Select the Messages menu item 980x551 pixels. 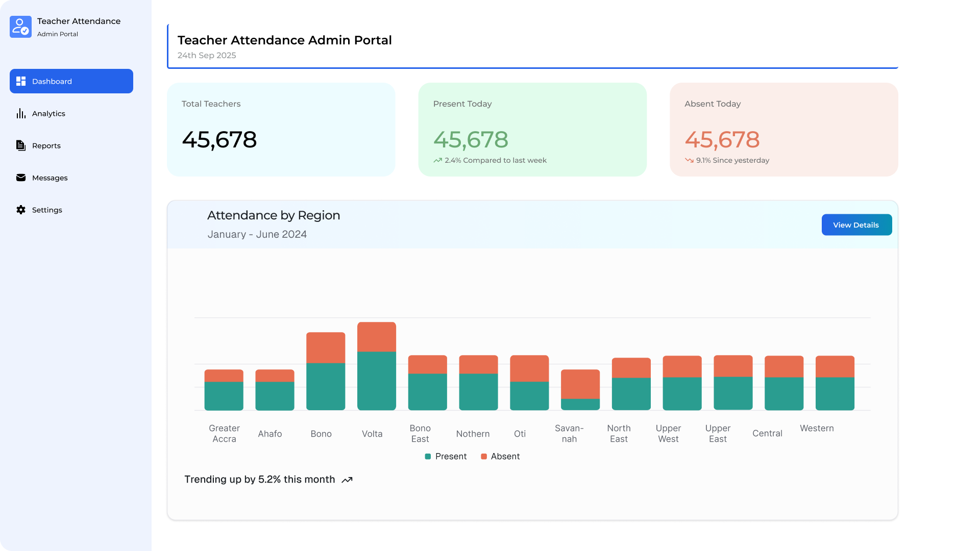(50, 178)
